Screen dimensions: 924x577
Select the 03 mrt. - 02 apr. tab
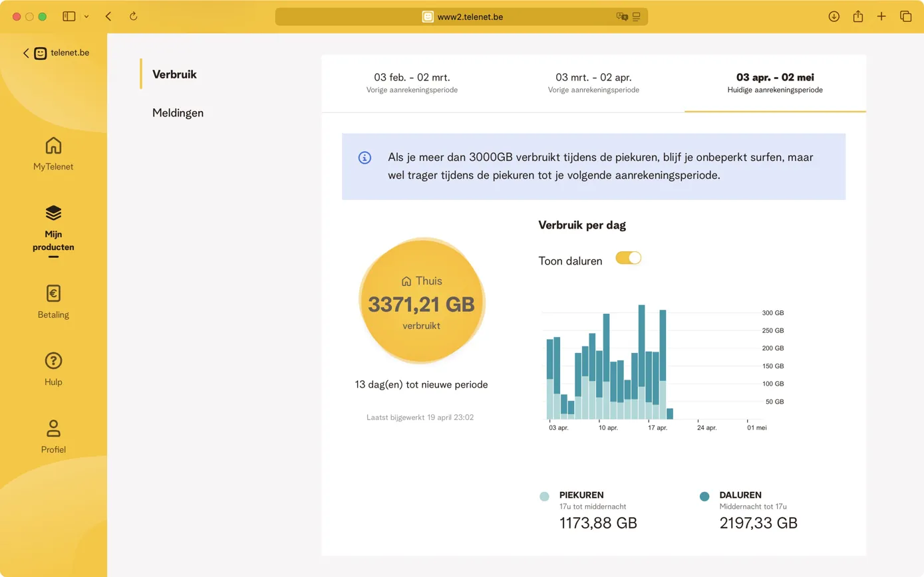(593, 83)
